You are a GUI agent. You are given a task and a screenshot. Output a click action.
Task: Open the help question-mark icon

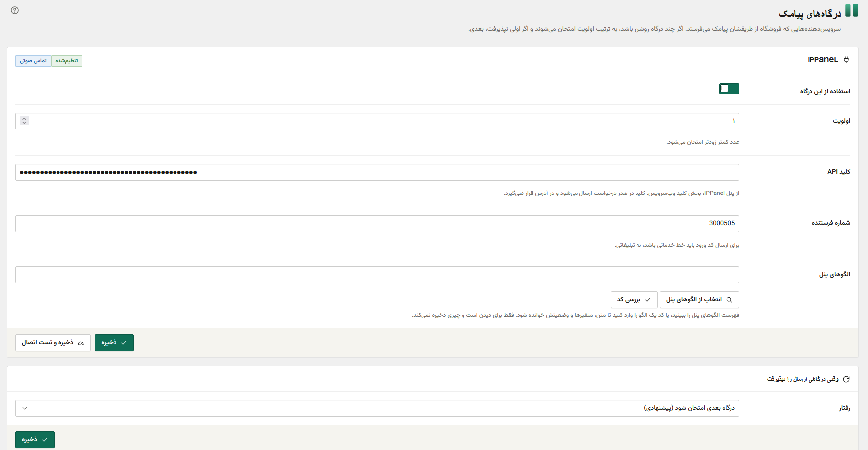[x=15, y=10]
